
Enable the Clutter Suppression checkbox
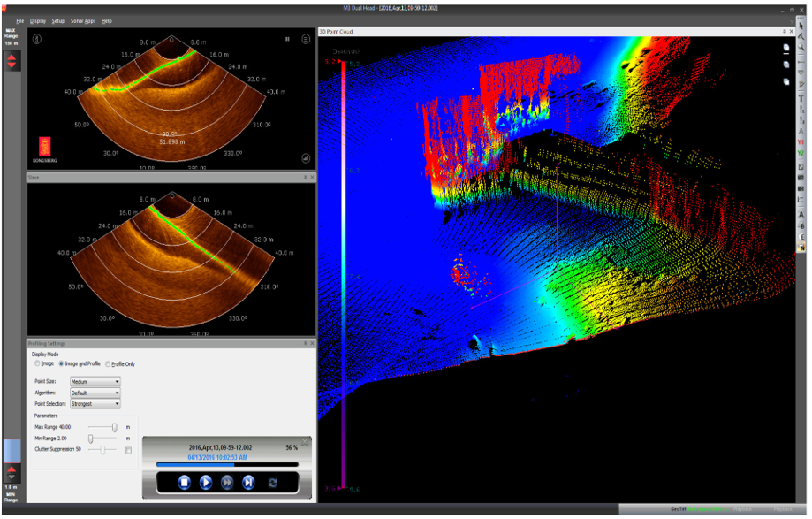[x=129, y=450]
